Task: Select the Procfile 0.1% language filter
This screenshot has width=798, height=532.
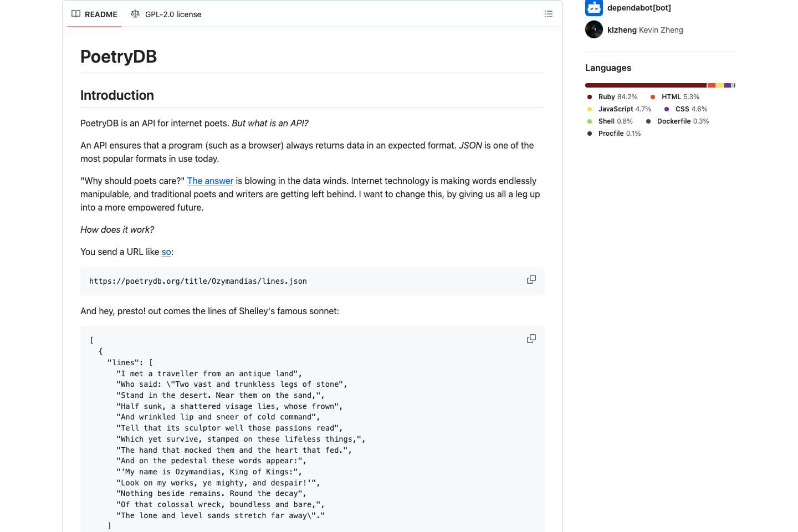Action: 618,133
